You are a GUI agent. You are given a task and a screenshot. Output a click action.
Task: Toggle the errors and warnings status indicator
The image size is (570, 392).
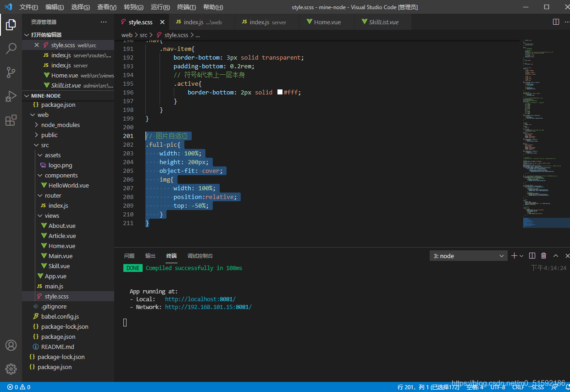pos(19,387)
